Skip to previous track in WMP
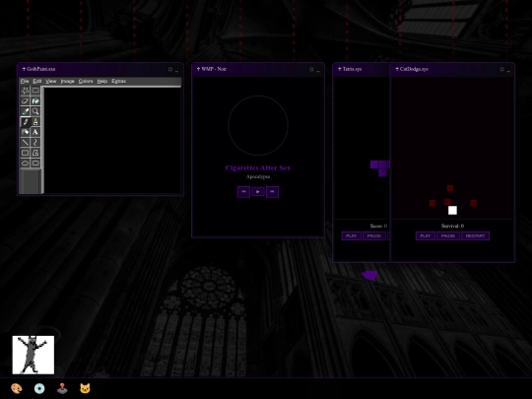The width and height of the screenshot is (532, 399). pos(243,192)
